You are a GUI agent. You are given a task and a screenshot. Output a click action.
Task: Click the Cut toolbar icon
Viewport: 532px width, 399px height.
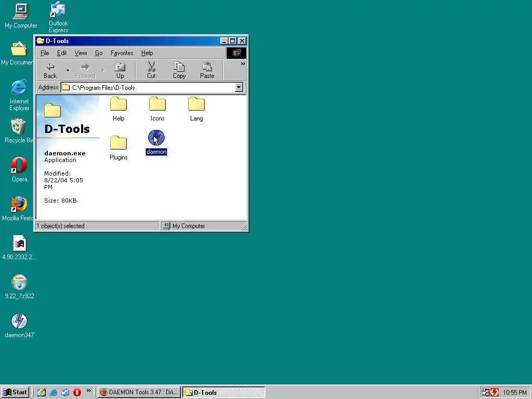pyautogui.click(x=151, y=71)
